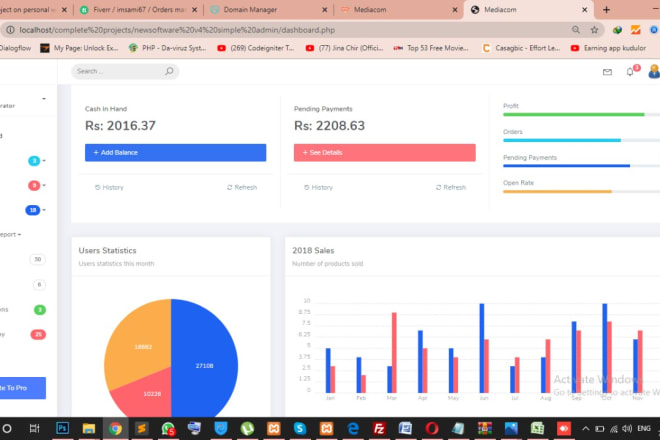
Task: Open Skype from the taskbar
Action: (300, 429)
